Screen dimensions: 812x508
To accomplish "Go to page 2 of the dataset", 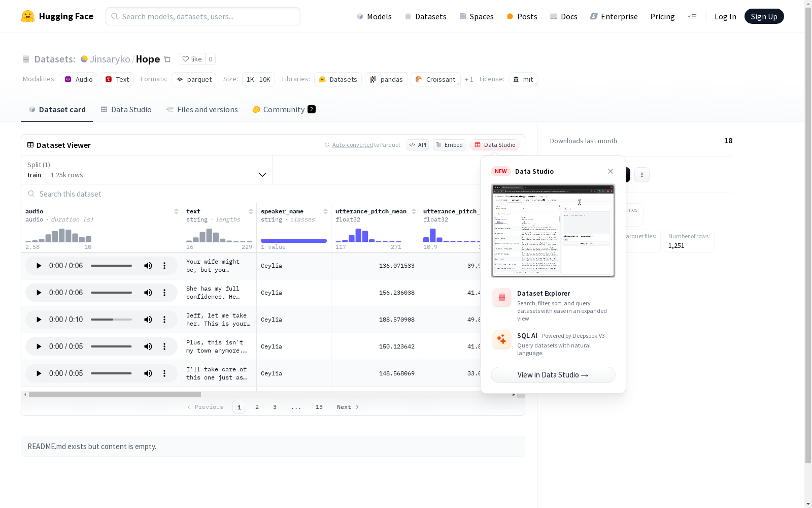I will pyautogui.click(x=257, y=407).
